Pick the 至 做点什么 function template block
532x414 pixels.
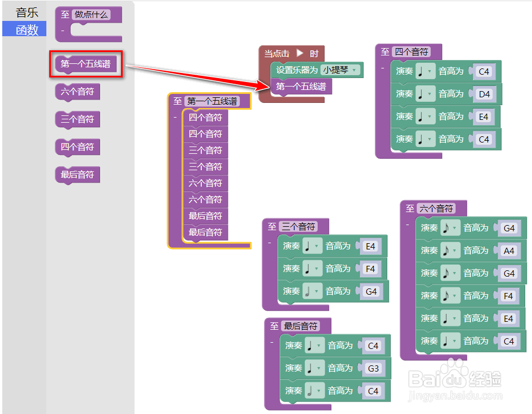89,24
